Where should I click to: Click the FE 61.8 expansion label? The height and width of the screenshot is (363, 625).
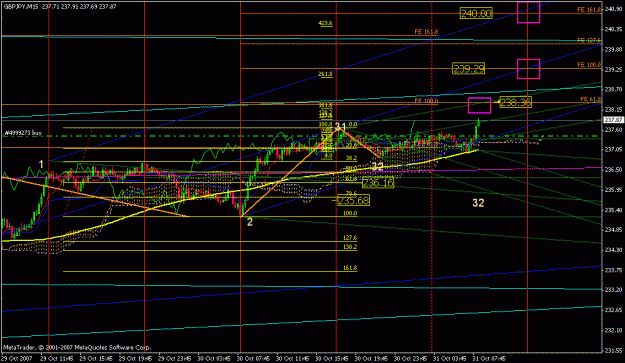pyautogui.click(x=590, y=99)
